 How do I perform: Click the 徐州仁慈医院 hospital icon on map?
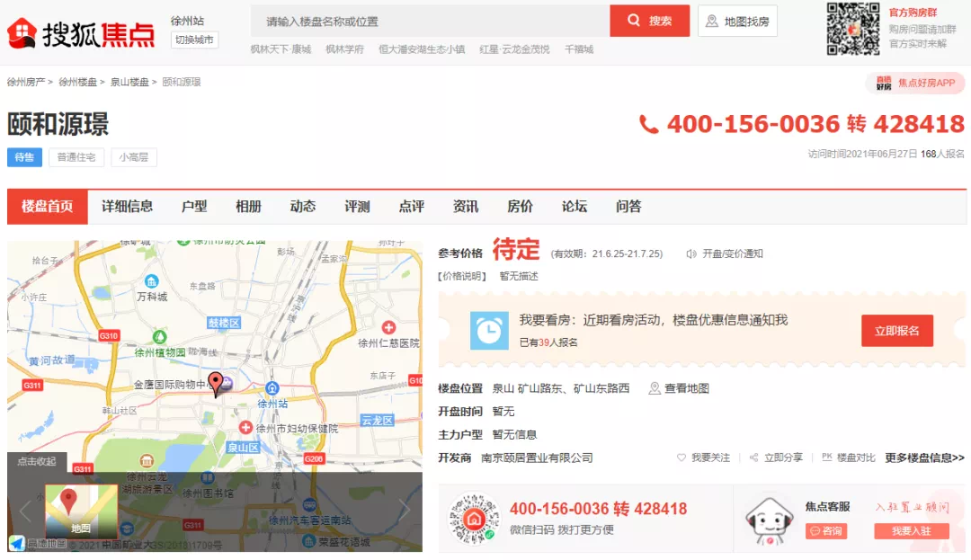(388, 327)
